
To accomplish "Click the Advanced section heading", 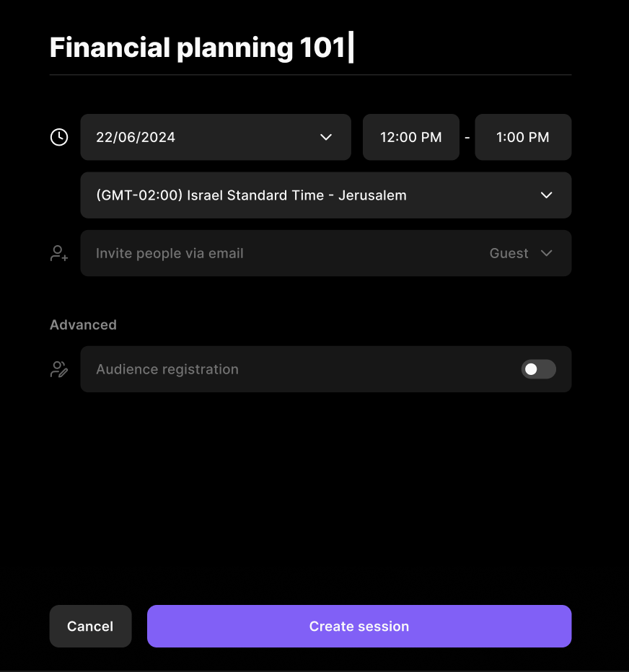I will tap(83, 324).
